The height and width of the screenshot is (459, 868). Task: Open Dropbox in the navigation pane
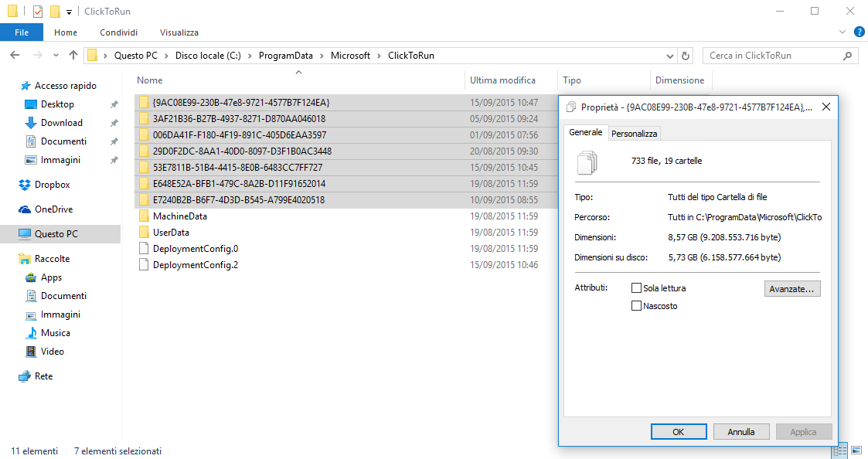click(52, 185)
